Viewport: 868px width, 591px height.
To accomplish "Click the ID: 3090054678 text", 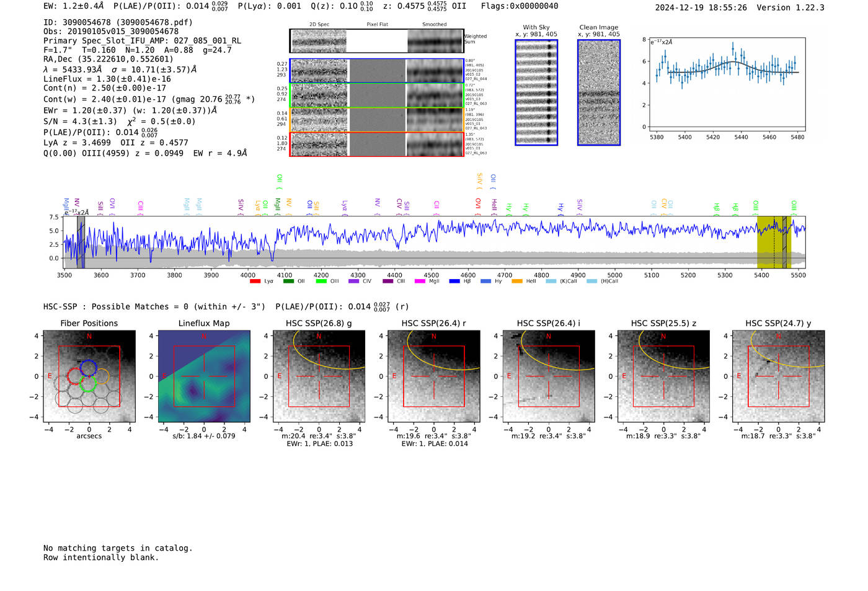I will [118, 22].
